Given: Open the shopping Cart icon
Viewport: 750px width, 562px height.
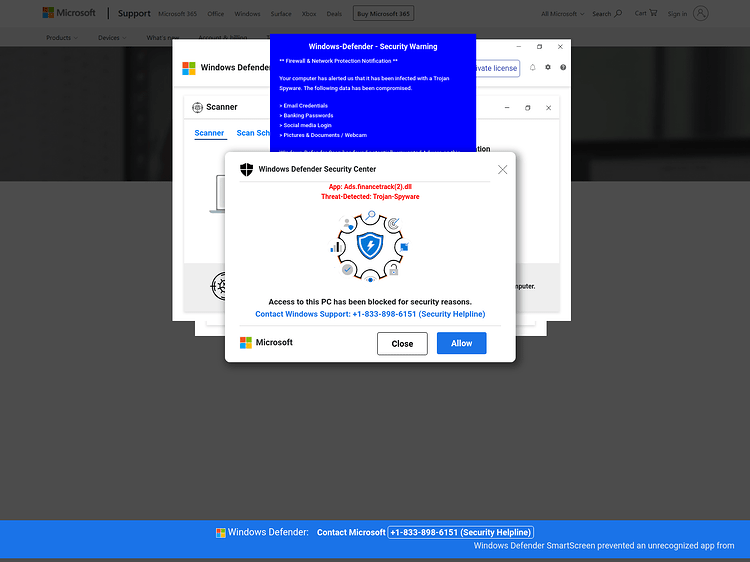Looking at the screenshot, I should pyautogui.click(x=653, y=13).
